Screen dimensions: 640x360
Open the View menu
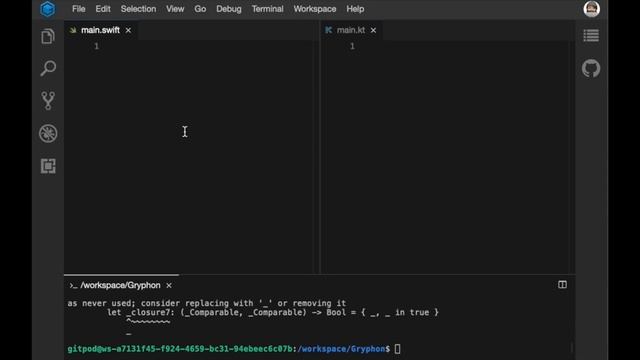[x=175, y=9]
